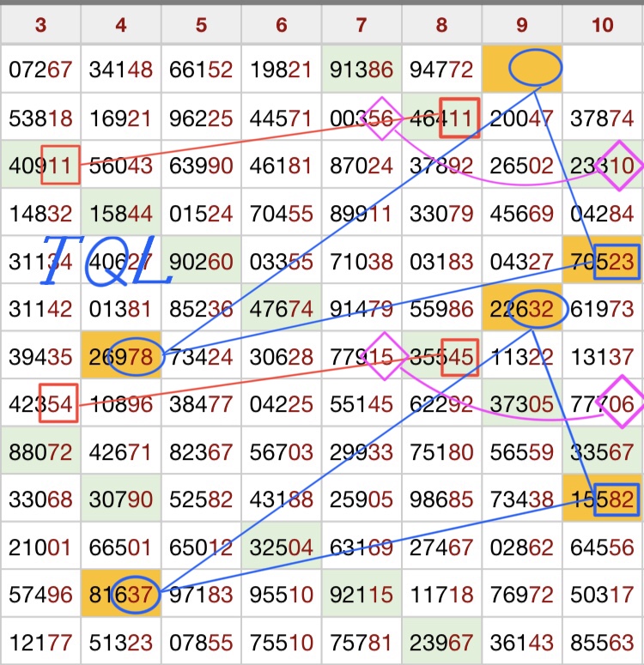Click the red box on cell 40911
Image resolution: width=644 pixels, height=665 pixels.
[60, 164]
